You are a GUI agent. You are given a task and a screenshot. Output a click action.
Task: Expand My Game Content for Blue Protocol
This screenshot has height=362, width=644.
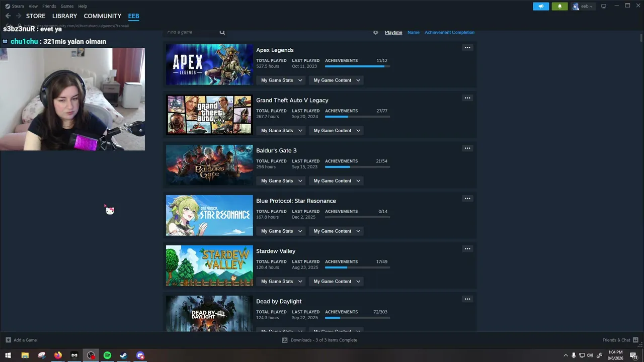pos(337,231)
